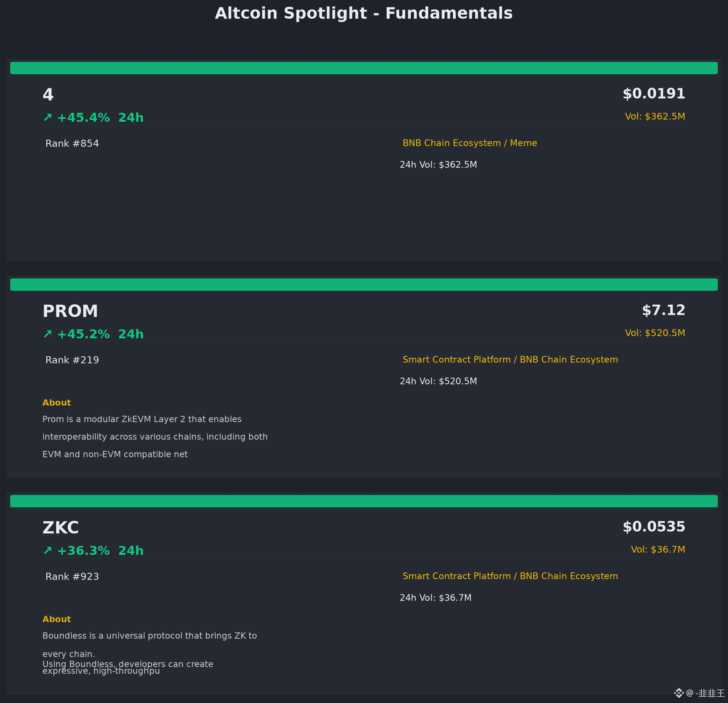Click the Vol: $520.5M yellow label

pos(655,333)
